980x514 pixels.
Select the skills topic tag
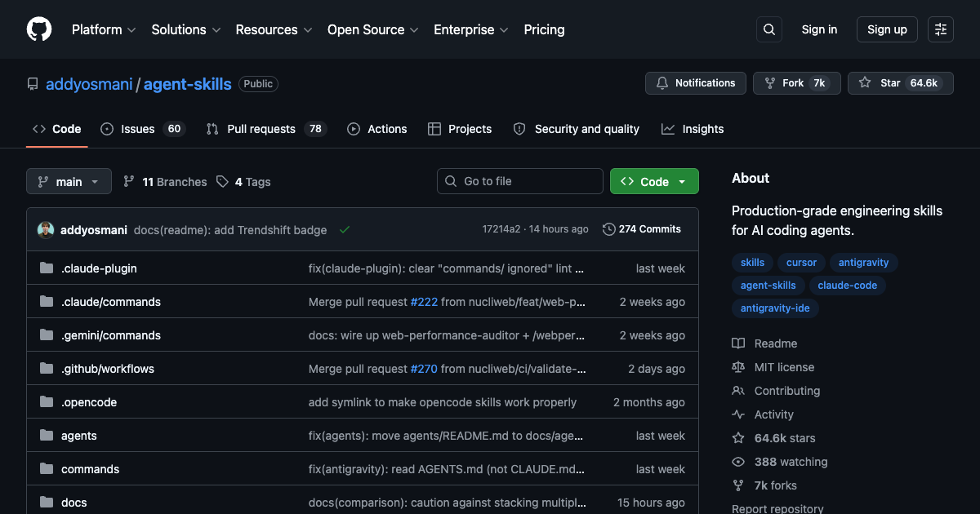coord(752,263)
